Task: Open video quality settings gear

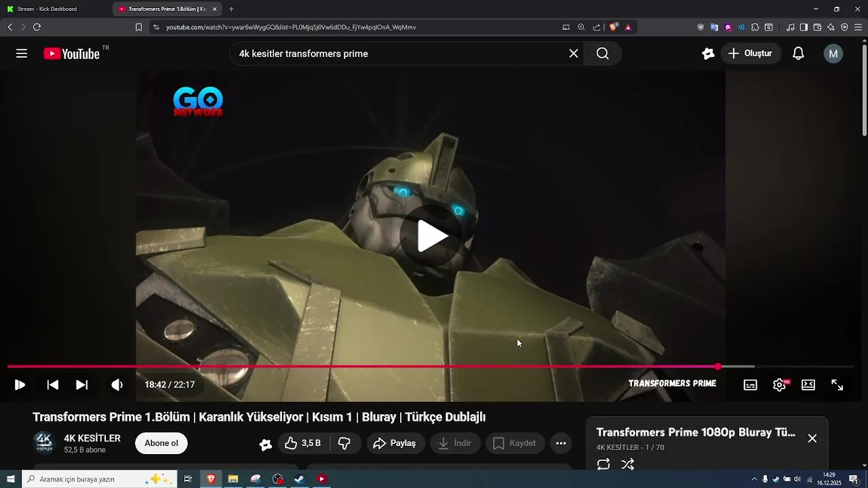Action: (779, 385)
